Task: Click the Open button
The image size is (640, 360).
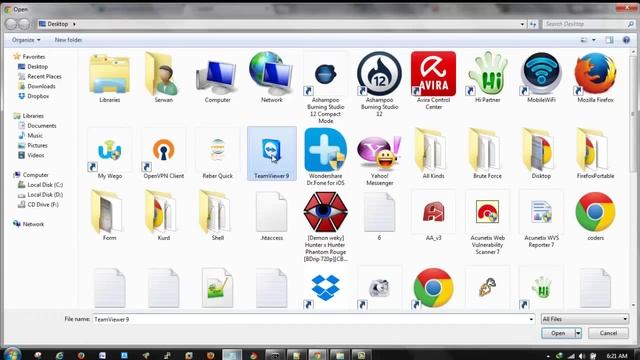Action: point(558,333)
